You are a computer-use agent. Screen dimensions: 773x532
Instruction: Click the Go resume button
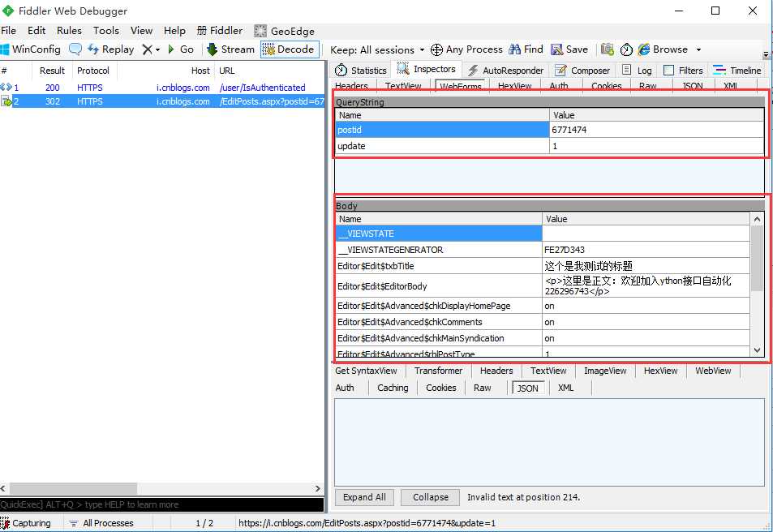pos(180,49)
